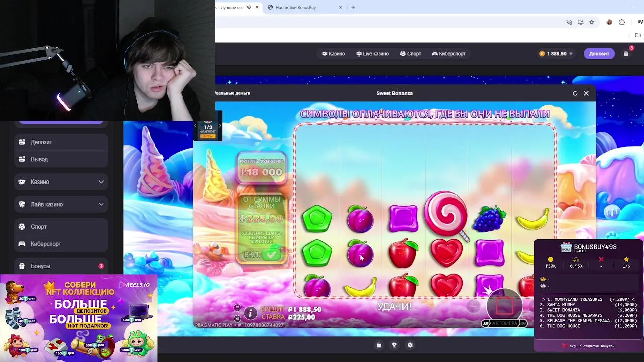The width and height of the screenshot is (644, 362).
Task: Open the browser extensions puzzle icon
Action: (622, 22)
